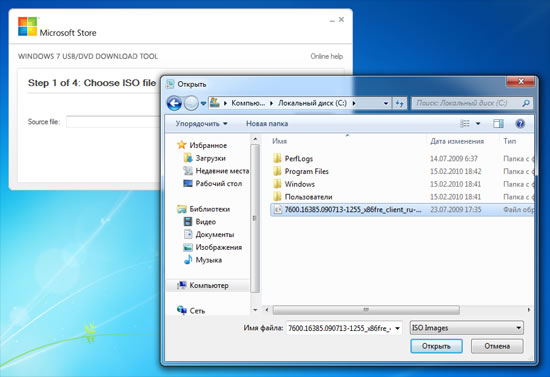Close the Windows 7 USB/DVD Download Tool window
Screen dimensions: 550x377
tap(341, 20)
